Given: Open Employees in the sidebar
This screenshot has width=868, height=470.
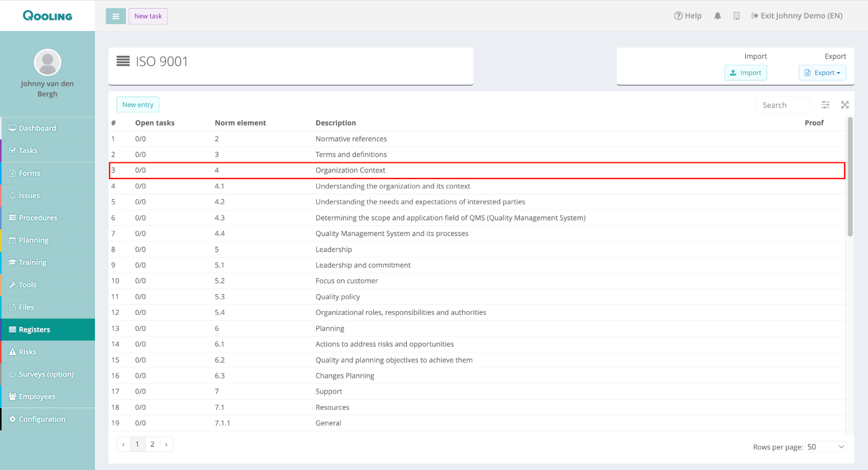Looking at the screenshot, I should point(48,396).
